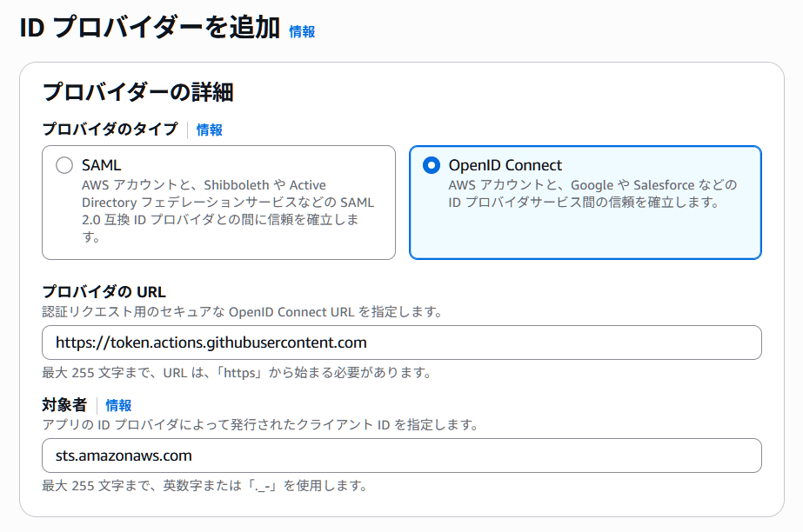Select the SAML provider type radio button
The height and width of the screenshot is (532, 803).
[64, 165]
